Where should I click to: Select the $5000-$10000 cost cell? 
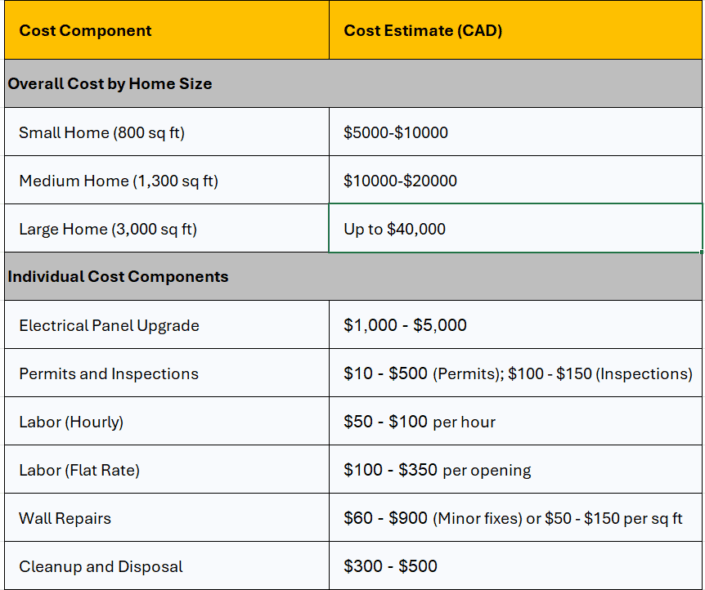pos(515,132)
